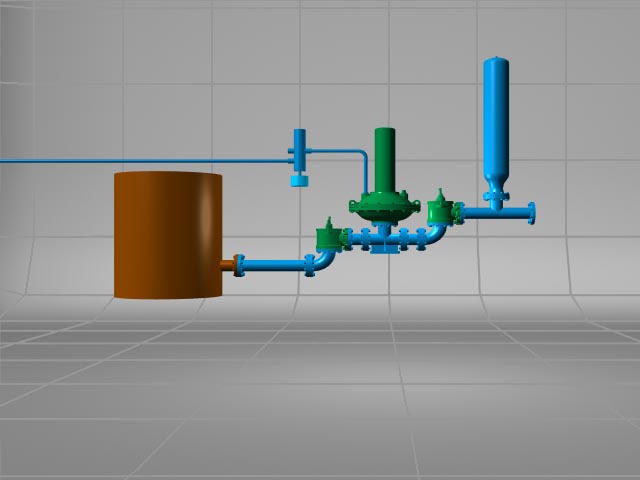Select the right green valve
The height and width of the screenshot is (480, 640).
click(439, 210)
